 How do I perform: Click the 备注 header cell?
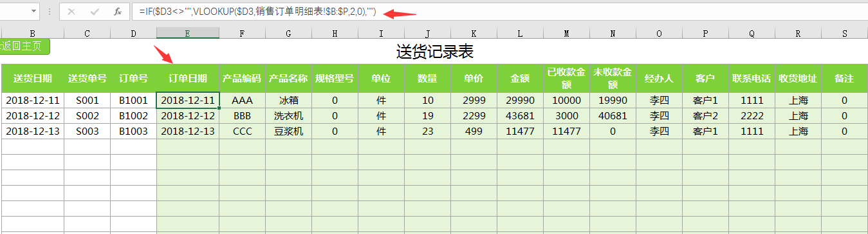(844, 78)
